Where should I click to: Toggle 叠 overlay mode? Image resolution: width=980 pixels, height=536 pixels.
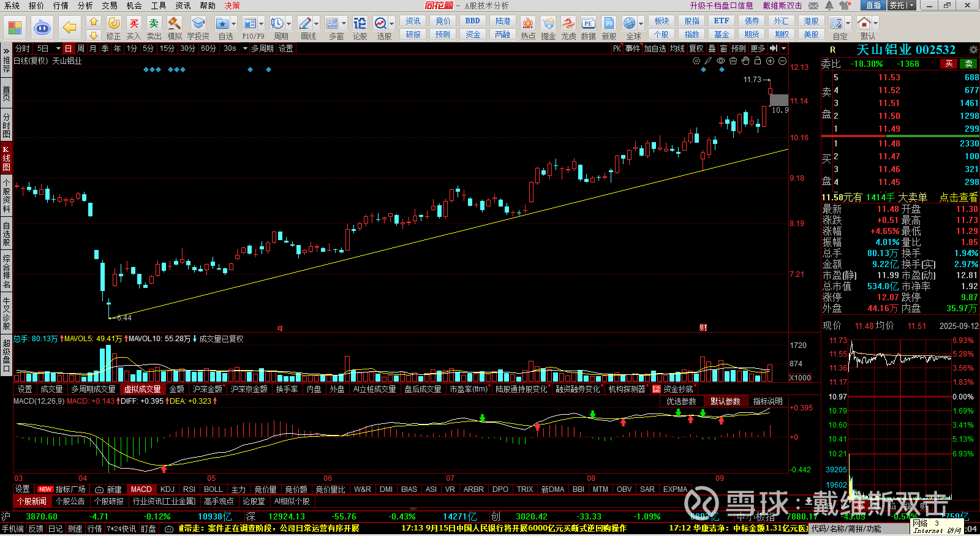[x=712, y=48]
